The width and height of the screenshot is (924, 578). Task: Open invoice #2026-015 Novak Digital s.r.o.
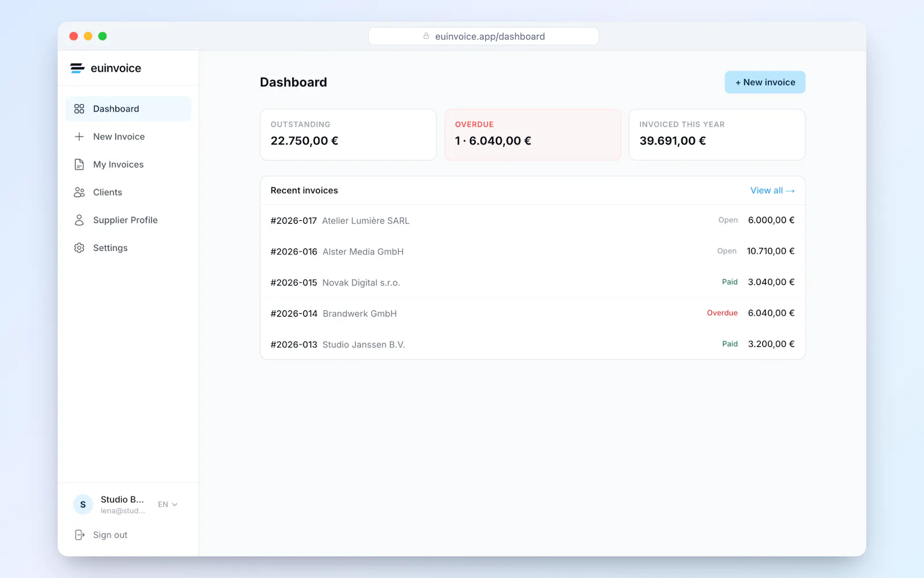pyautogui.click(x=532, y=282)
